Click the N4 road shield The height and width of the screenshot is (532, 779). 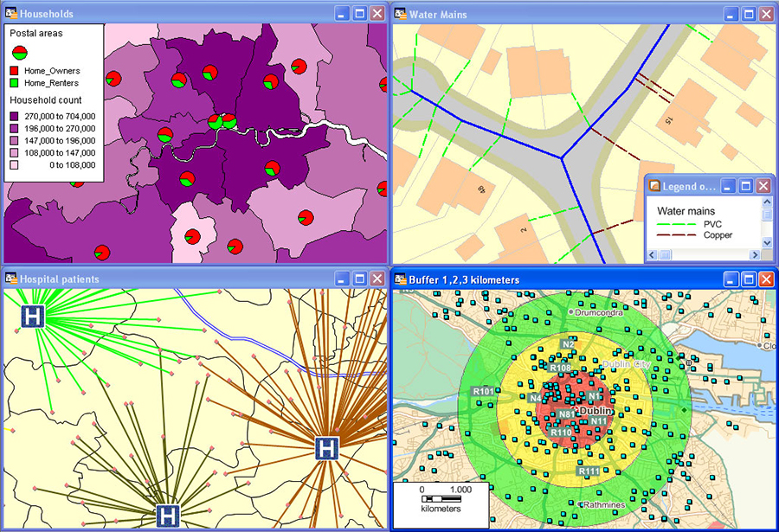535,398
